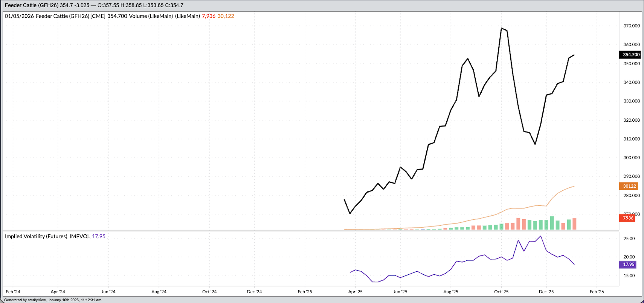This screenshot has height=303, width=644.
Task: Click the Implied Volatility (Futures) pane label
Action: [x=36, y=236]
